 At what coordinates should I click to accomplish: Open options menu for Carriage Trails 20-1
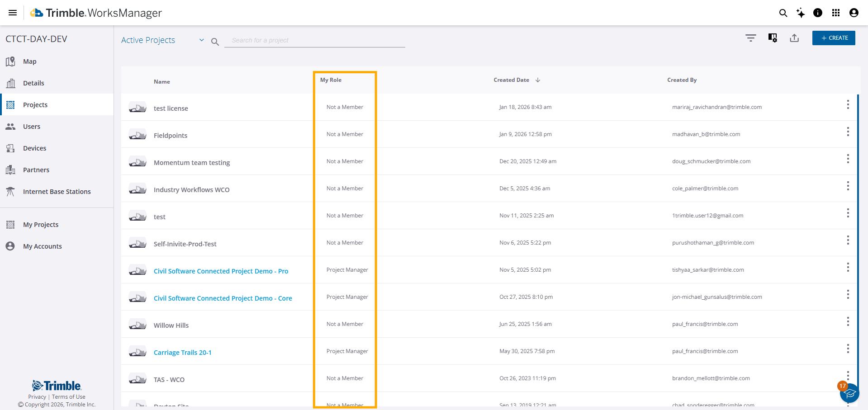coord(848,349)
